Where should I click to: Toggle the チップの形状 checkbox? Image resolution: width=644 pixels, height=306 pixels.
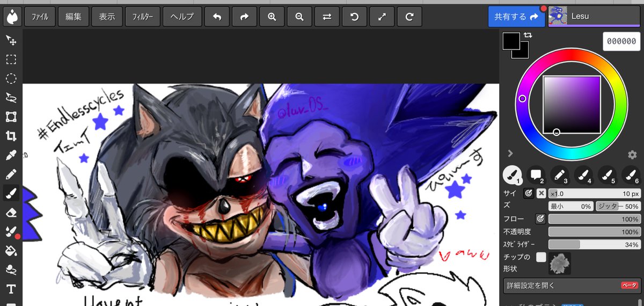pyautogui.click(x=541, y=257)
